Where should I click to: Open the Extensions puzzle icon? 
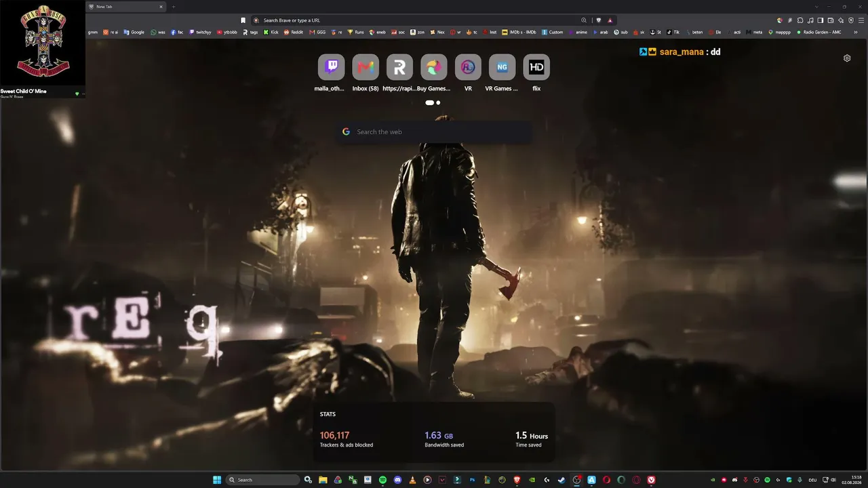pyautogui.click(x=800, y=20)
